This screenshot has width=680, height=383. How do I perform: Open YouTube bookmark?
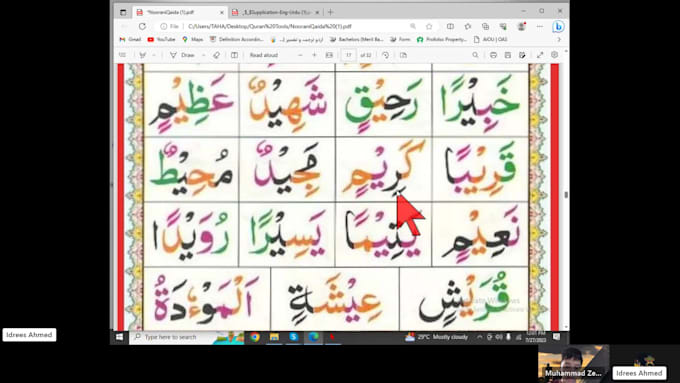point(161,39)
